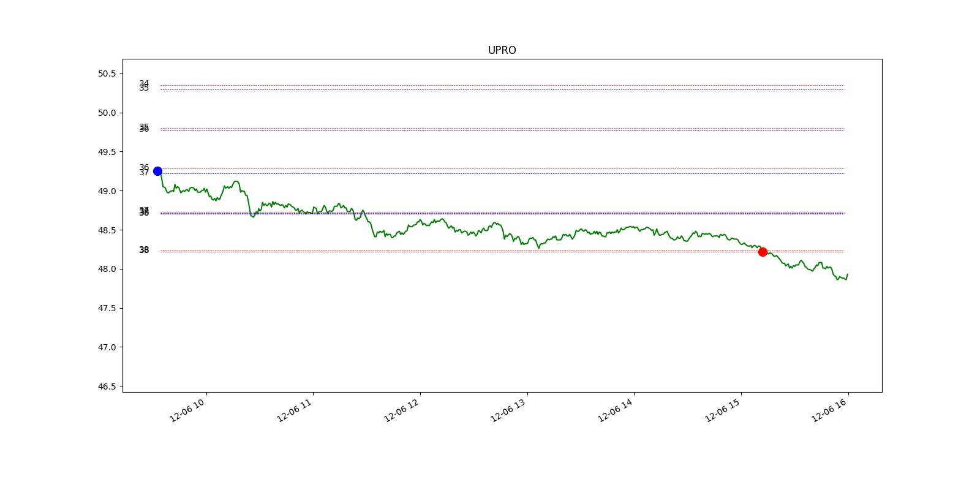980x490 pixels.
Task: Click the 12-06 16 x-axis label
Action: click(x=829, y=410)
